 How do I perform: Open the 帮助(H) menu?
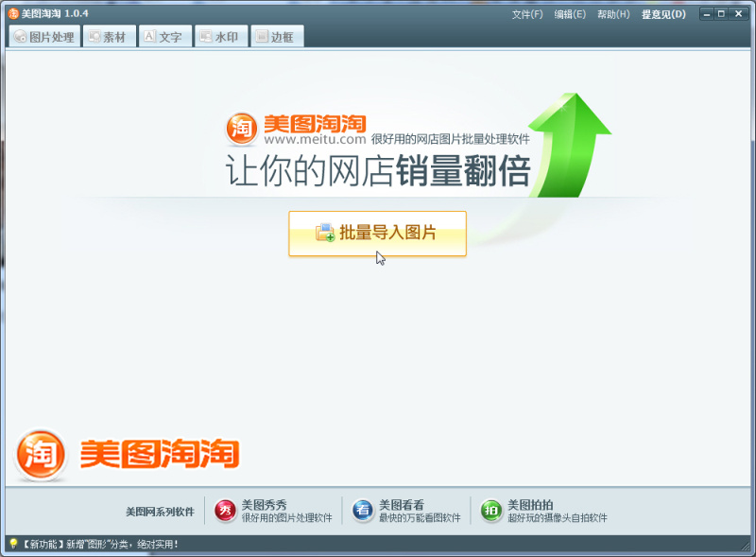613,14
